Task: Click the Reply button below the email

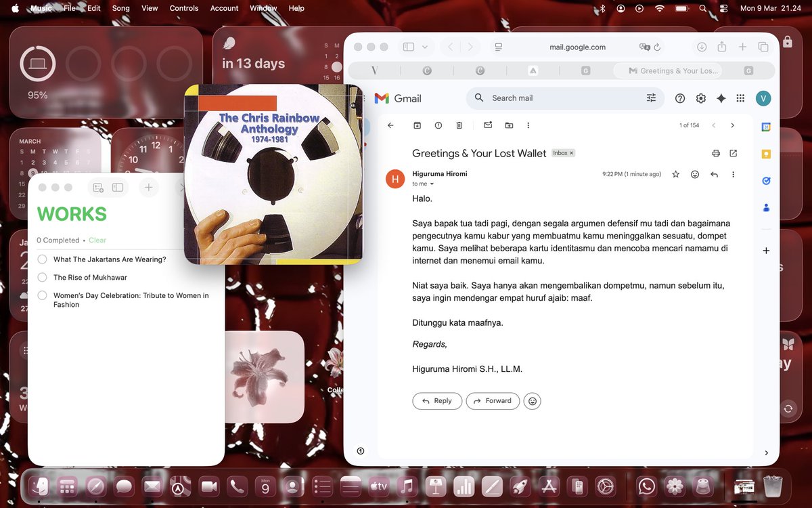Action: pyautogui.click(x=437, y=401)
